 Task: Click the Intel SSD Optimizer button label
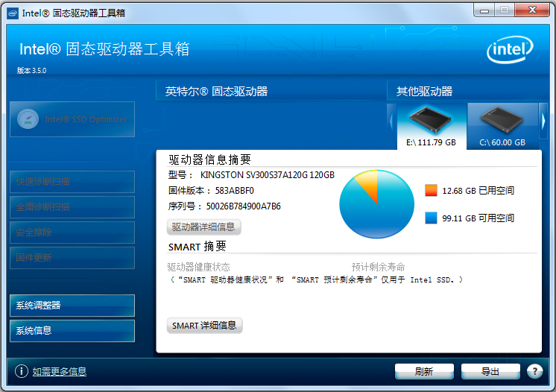point(86,119)
